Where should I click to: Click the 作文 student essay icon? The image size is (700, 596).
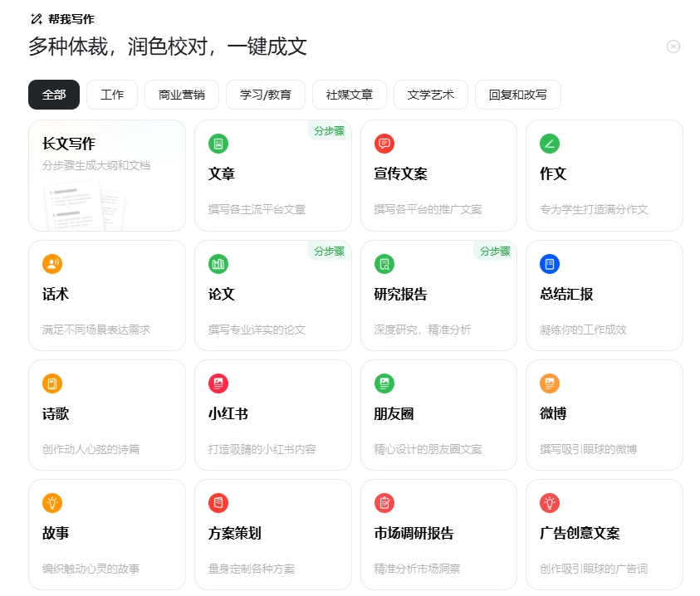[550, 144]
